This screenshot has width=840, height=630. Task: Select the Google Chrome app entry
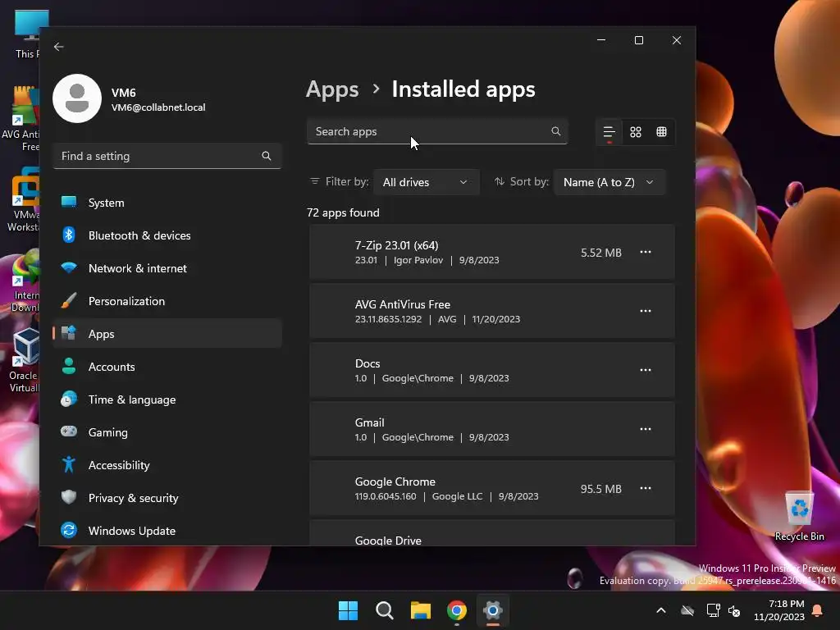(x=492, y=488)
